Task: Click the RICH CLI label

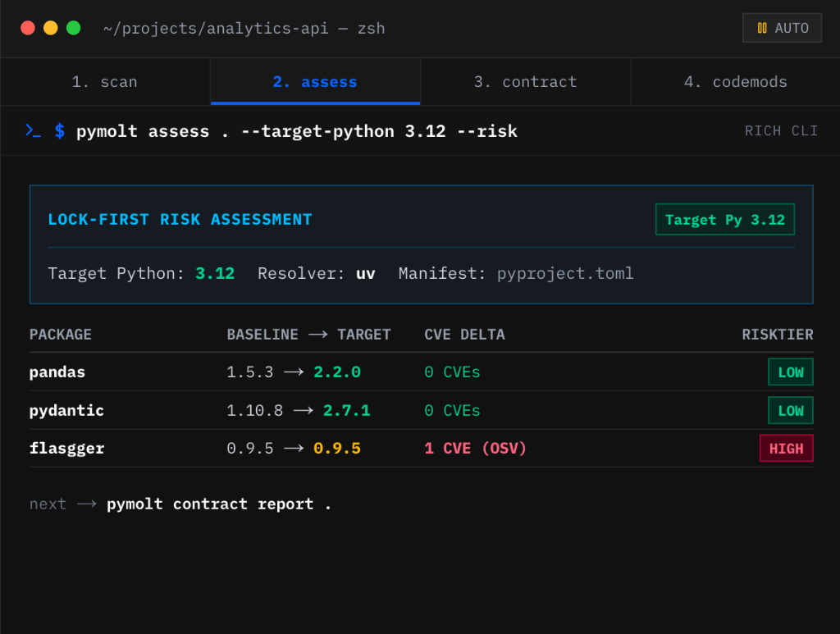Action: tap(781, 131)
